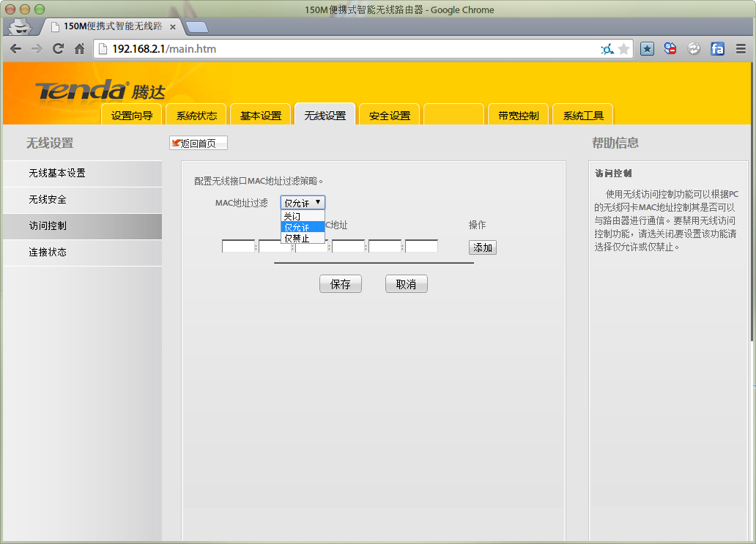Choose 仅禁止 in the filter dropdown
Image resolution: width=756 pixels, height=544 pixels.
[303, 238]
